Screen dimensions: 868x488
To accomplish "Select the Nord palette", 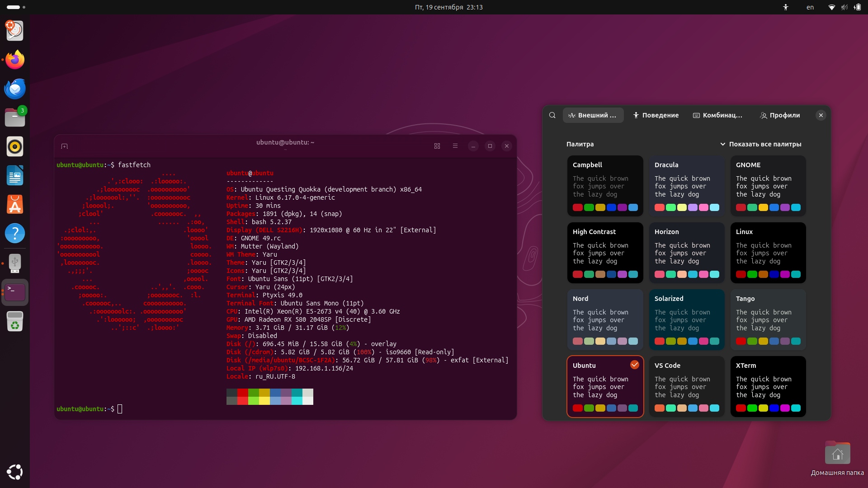I will pos(605,319).
